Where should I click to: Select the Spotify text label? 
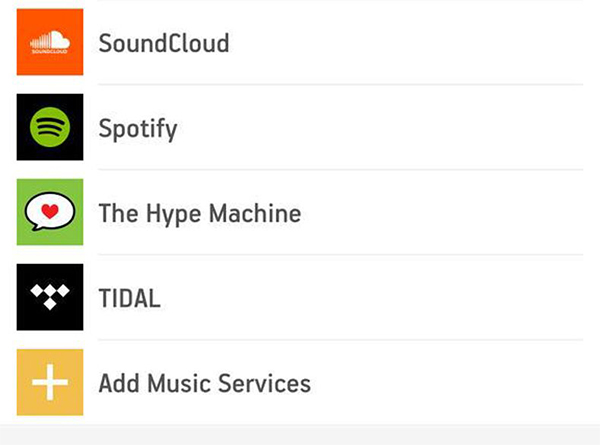tap(138, 129)
